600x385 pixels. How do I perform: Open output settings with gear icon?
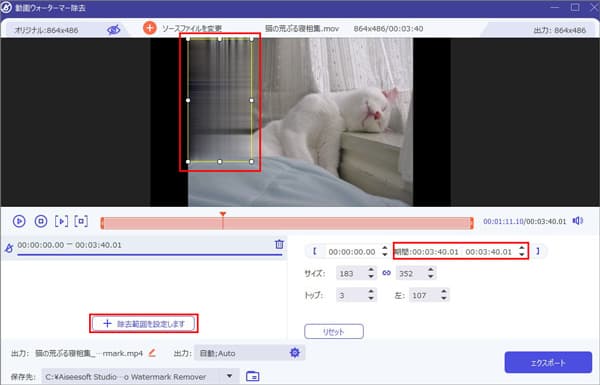pos(295,352)
